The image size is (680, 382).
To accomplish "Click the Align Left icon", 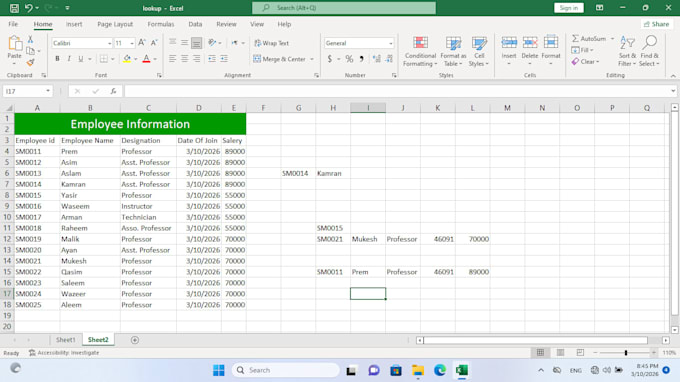I will 173,59.
